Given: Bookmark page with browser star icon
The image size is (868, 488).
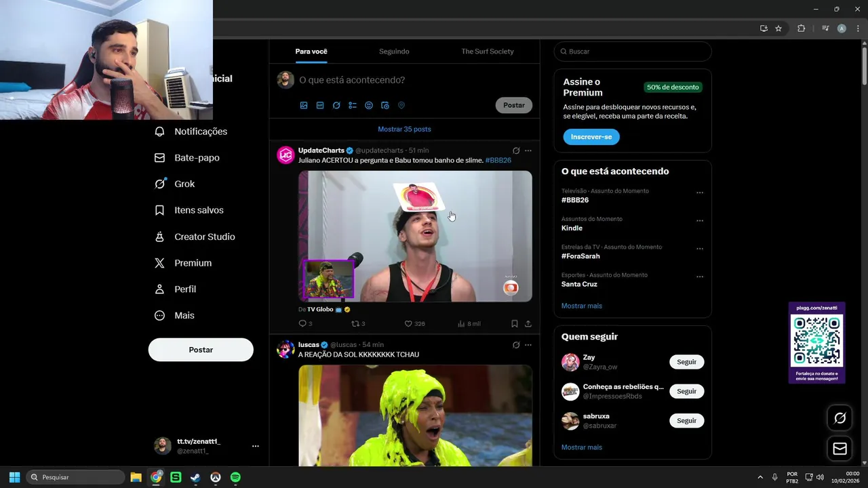Looking at the screenshot, I should 778,28.
